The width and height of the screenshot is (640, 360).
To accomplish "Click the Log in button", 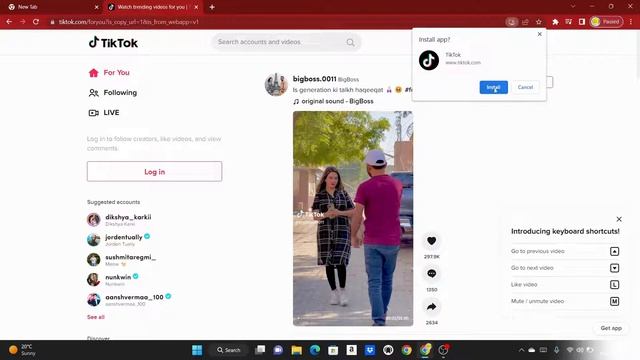I will click(154, 171).
